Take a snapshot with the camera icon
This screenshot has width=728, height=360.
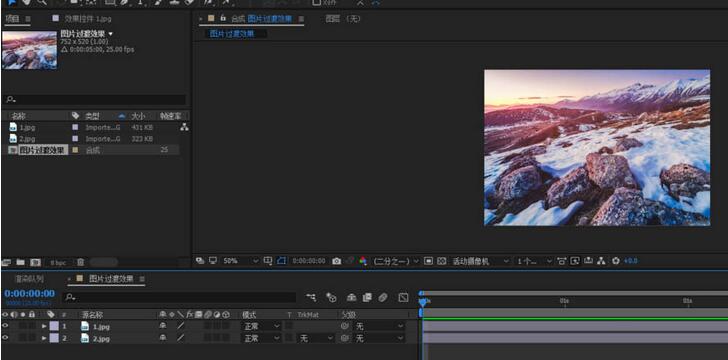coord(337,261)
